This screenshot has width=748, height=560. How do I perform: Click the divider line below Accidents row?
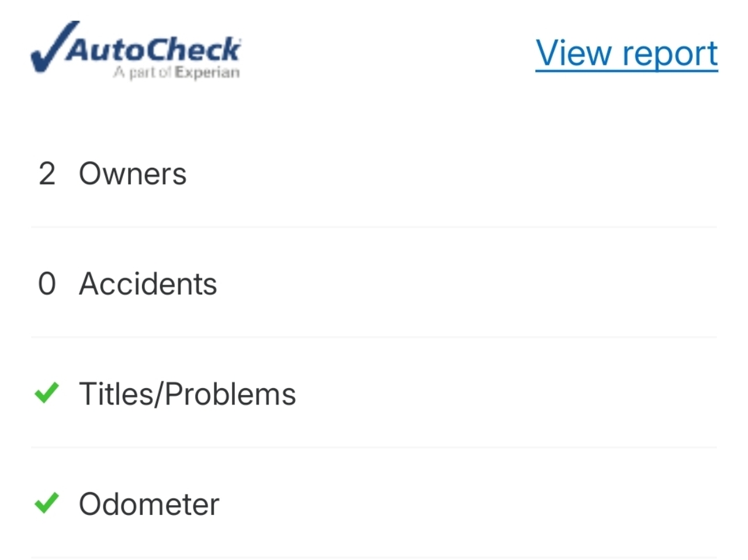coord(374,337)
